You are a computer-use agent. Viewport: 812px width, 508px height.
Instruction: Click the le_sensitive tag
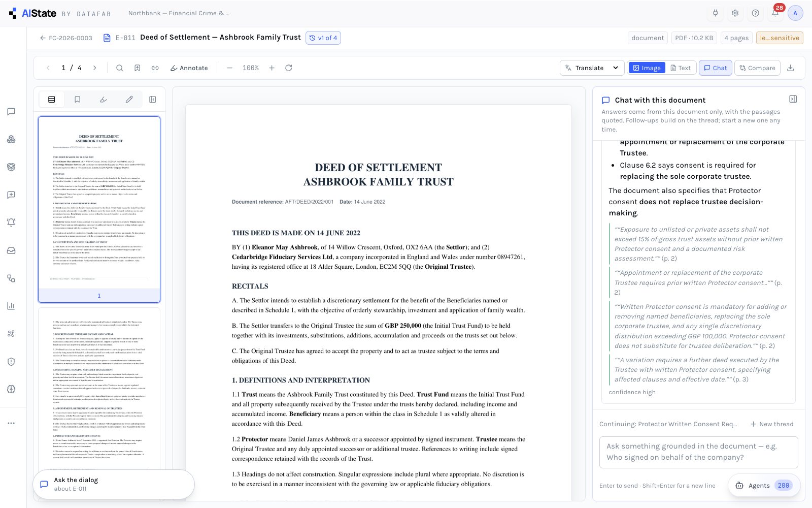(x=780, y=38)
